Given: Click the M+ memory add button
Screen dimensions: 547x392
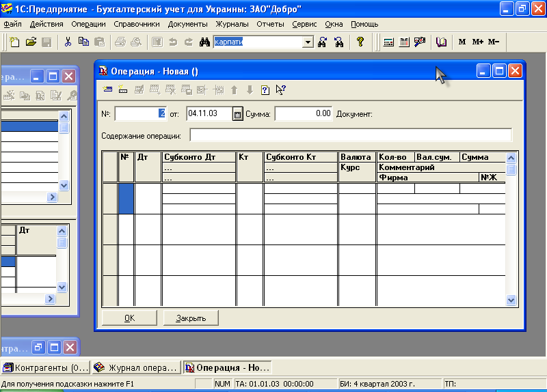Looking at the screenshot, I should click(477, 42).
